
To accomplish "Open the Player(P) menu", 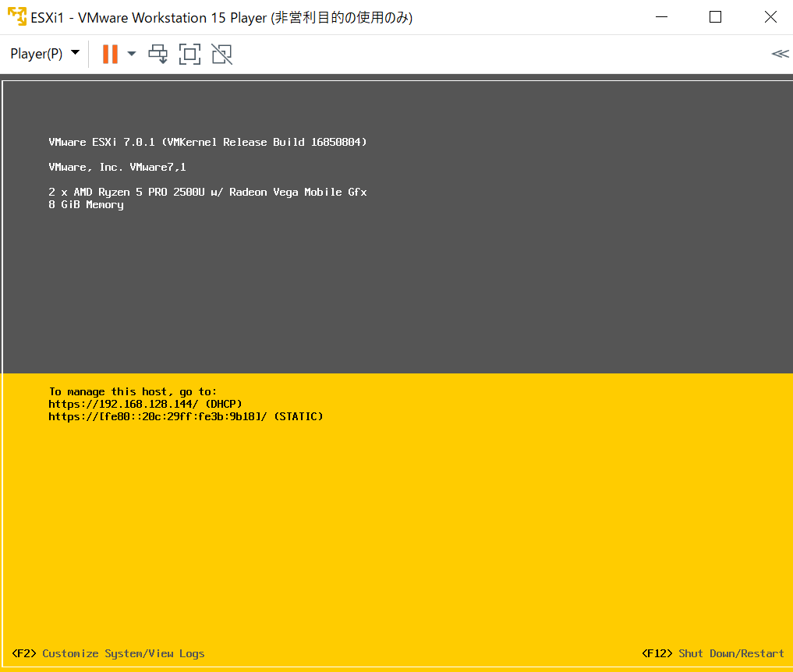I will (x=45, y=54).
